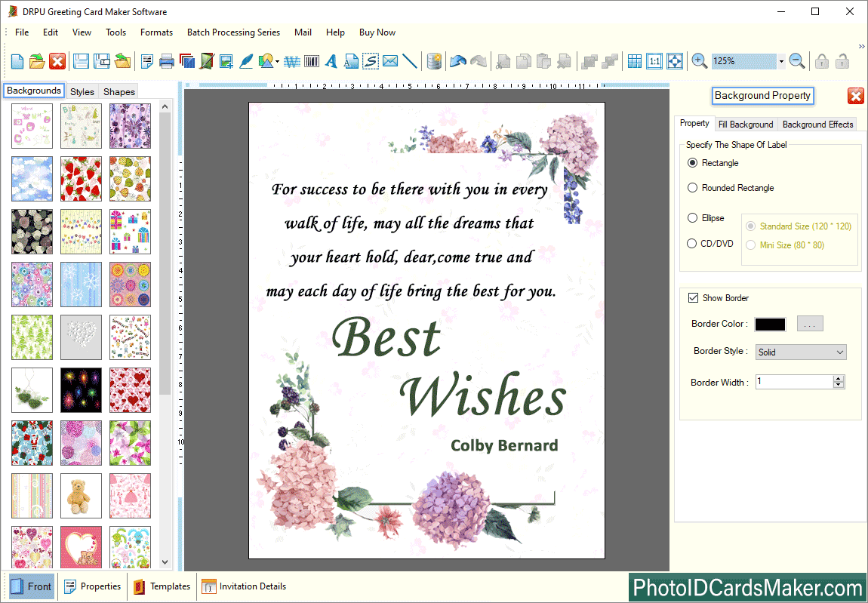The image size is (868, 603).
Task: Toggle the grid view icon
Action: 635,61
